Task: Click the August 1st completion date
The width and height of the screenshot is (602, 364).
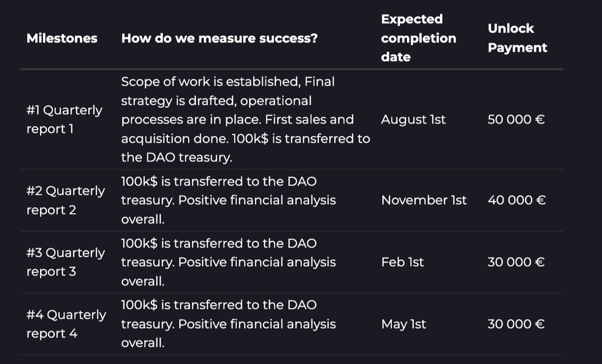Action: (413, 119)
